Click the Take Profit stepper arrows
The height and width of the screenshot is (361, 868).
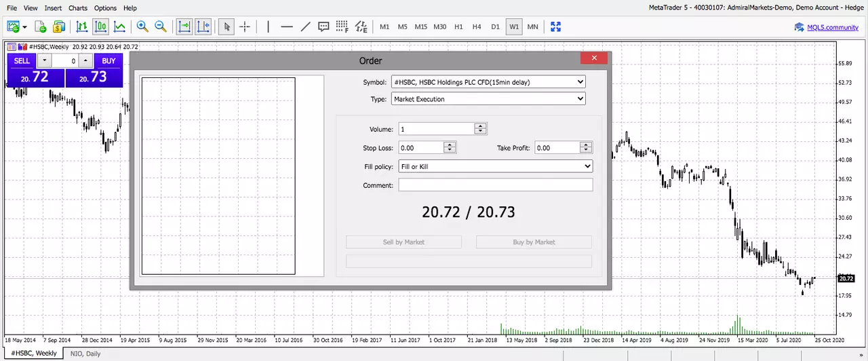coord(587,147)
